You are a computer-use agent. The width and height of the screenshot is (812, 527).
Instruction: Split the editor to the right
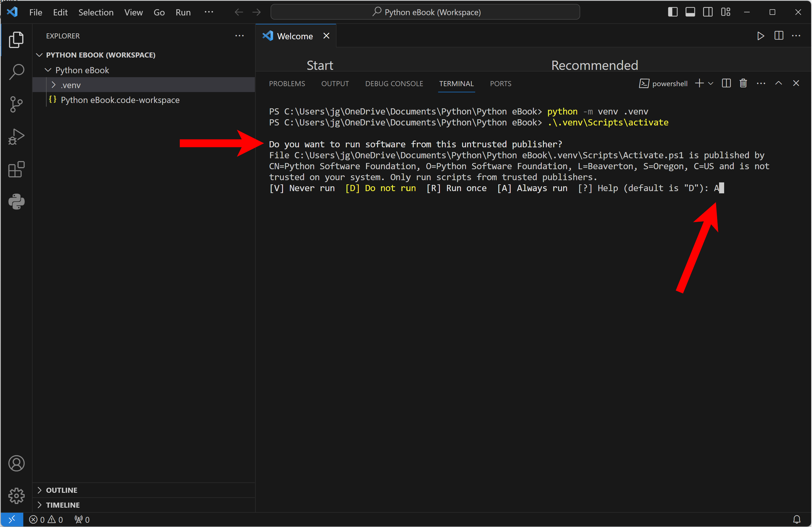pyautogui.click(x=779, y=36)
